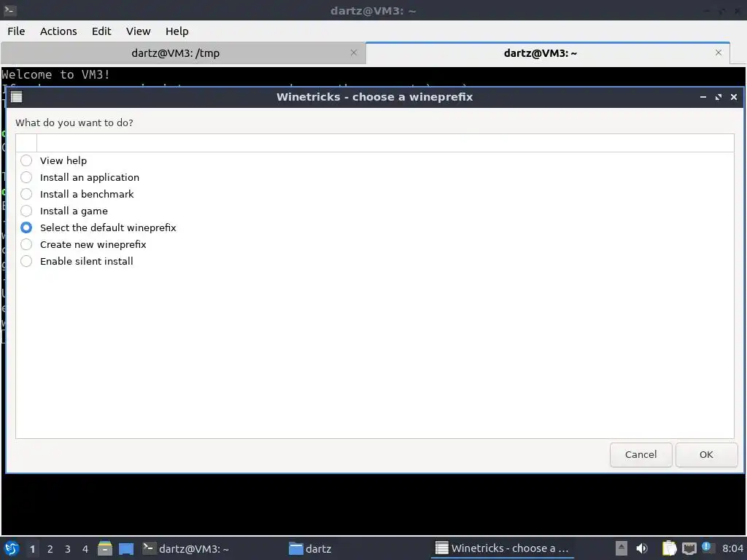Switch to workspace 4
The image size is (747, 560).
[x=85, y=549]
